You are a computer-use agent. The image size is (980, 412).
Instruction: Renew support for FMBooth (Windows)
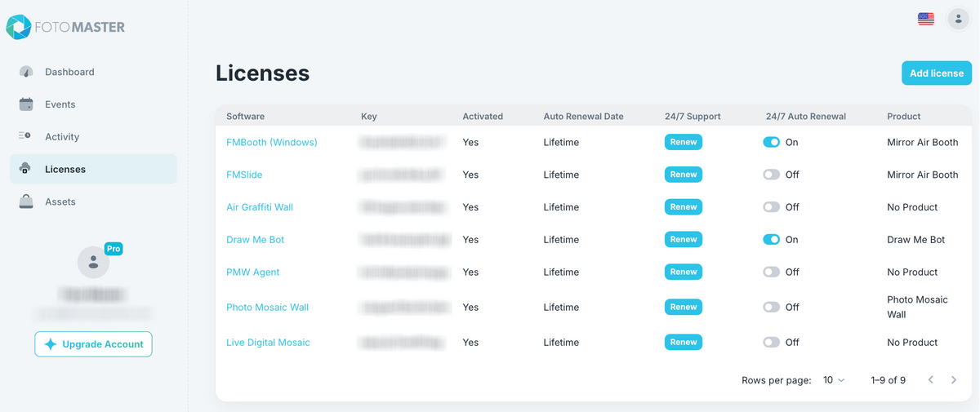tap(684, 142)
